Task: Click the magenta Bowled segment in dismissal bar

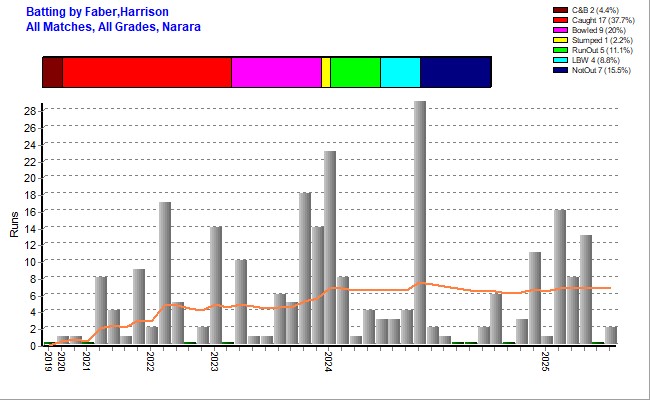Action: 276,72
